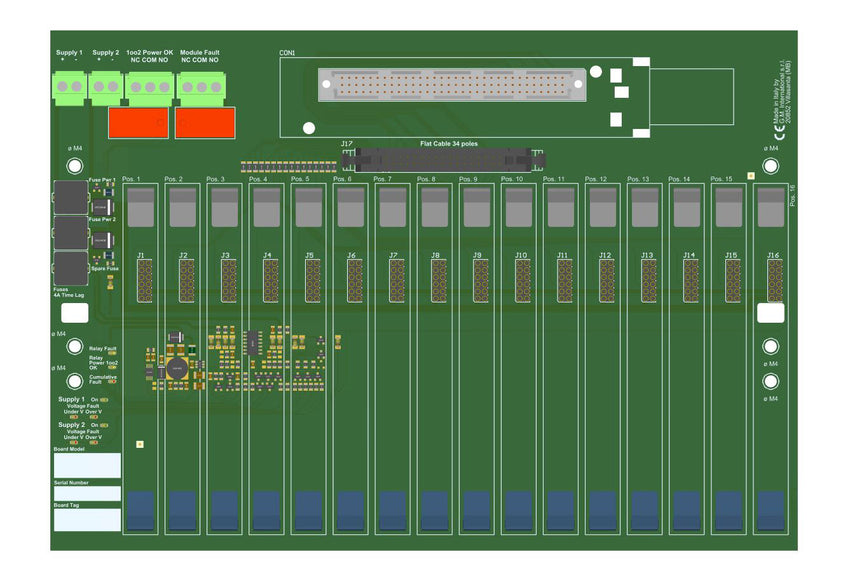The image size is (850, 587).
Task: Click the CON1 multi-pin connector
Action: pos(450,84)
